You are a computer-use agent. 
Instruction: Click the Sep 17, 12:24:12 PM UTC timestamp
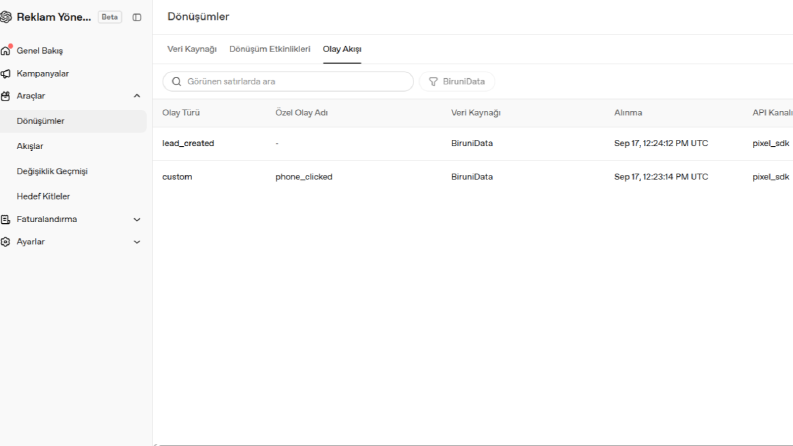click(661, 144)
